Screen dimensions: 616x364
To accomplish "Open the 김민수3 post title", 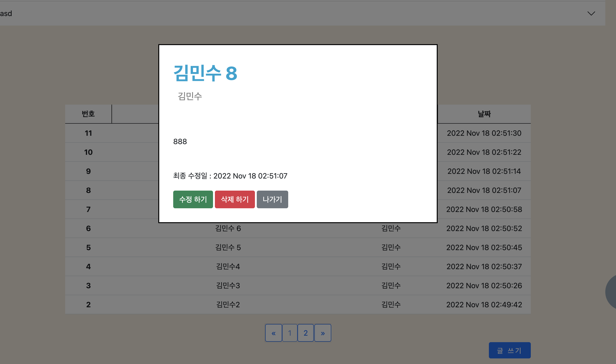I will click(228, 285).
